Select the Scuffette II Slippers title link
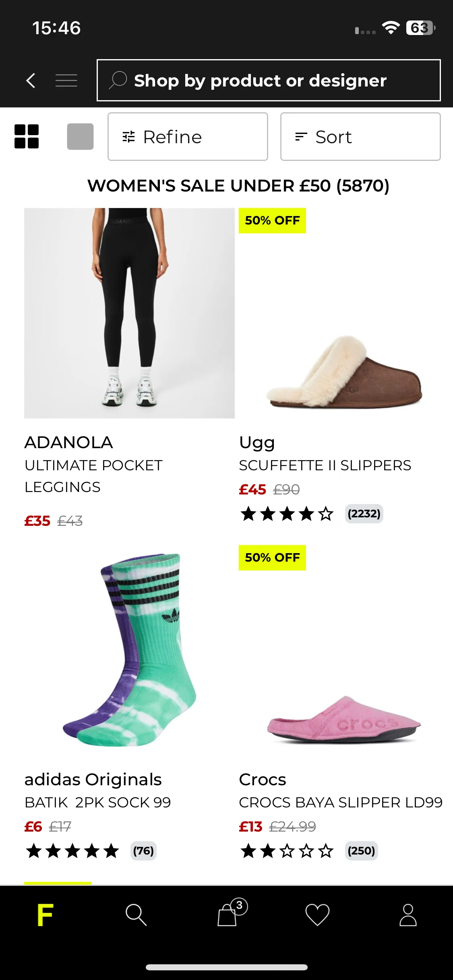 [325, 465]
